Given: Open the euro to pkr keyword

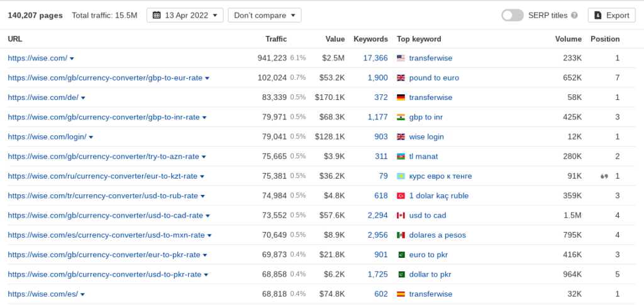Looking at the screenshot, I should point(428,255).
